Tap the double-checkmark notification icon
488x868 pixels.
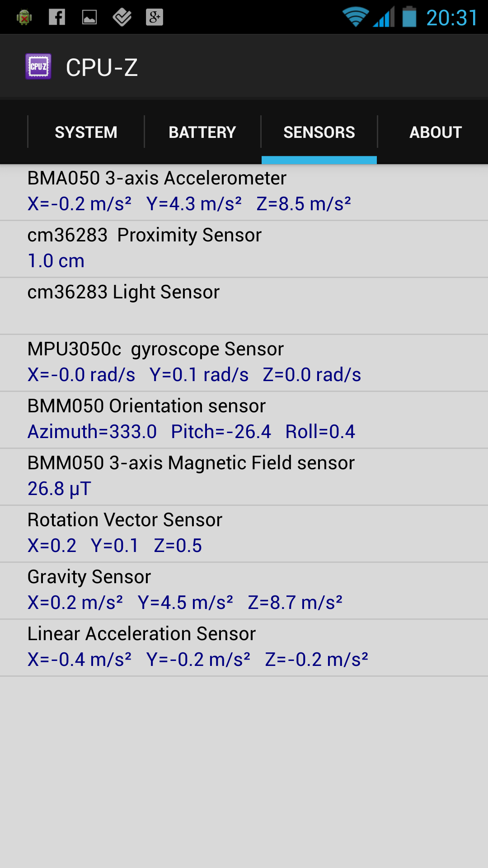tap(122, 17)
